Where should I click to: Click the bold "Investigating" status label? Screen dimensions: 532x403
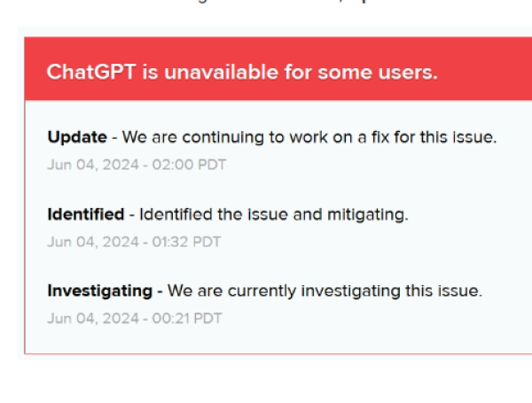[101, 291]
